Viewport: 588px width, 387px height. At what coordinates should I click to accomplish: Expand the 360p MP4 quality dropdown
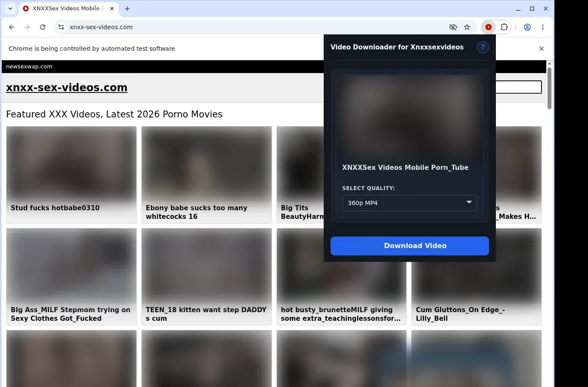pyautogui.click(x=410, y=203)
